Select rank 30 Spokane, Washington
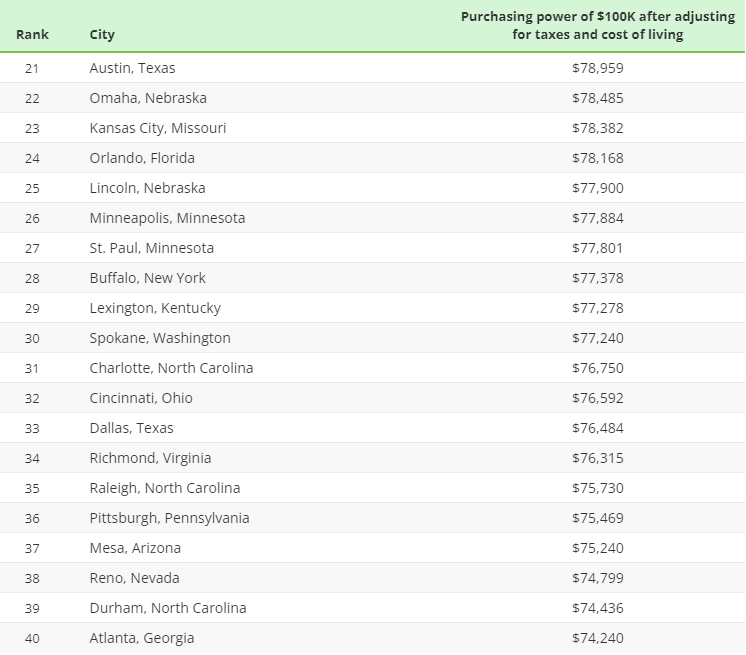Screen dimensions: 746x655 pyautogui.click(x=373, y=338)
